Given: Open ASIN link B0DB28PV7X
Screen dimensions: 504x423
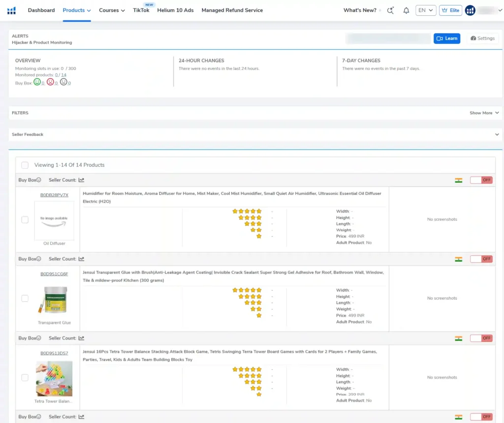Looking at the screenshot, I should [x=54, y=195].
